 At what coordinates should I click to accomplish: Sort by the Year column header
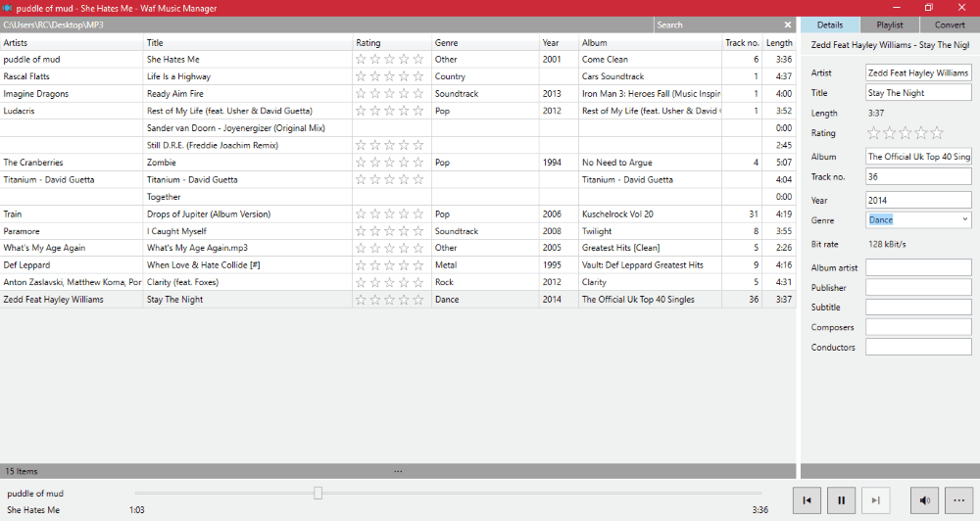pos(559,42)
